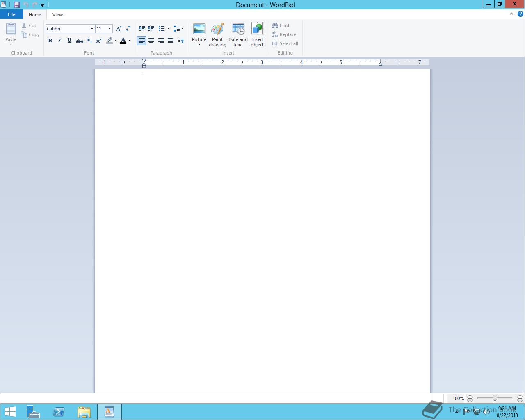Toggle Italic formatting
This screenshot has width=525, height=420.
59,41
